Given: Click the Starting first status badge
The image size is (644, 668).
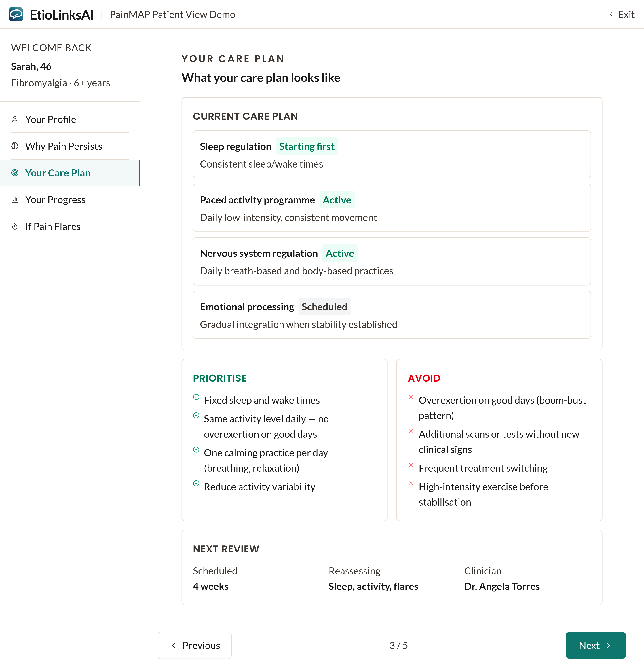Looking at the screenshot, I should [307, 146].
